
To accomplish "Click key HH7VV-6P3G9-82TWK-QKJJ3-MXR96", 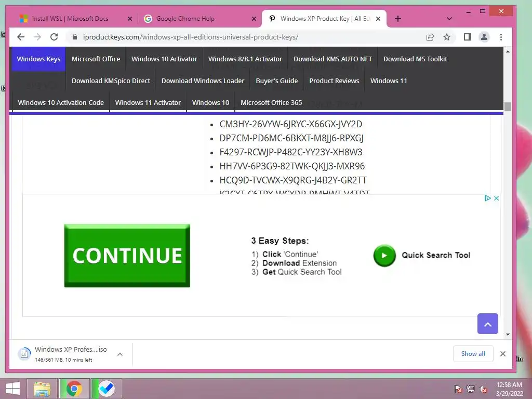I will pos(292,166).
